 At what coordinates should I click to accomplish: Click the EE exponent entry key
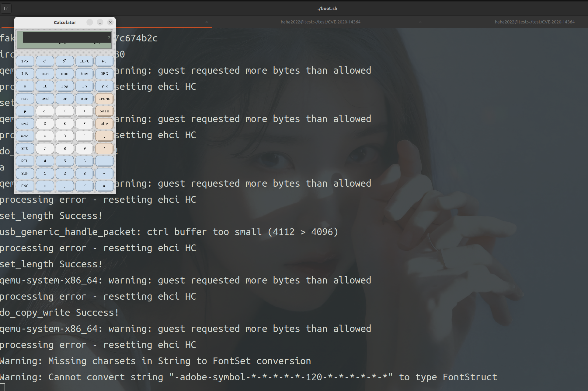[x=45, y=86]
